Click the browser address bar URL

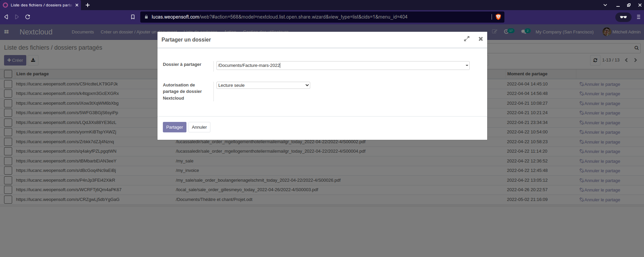(x=280, y=17)
